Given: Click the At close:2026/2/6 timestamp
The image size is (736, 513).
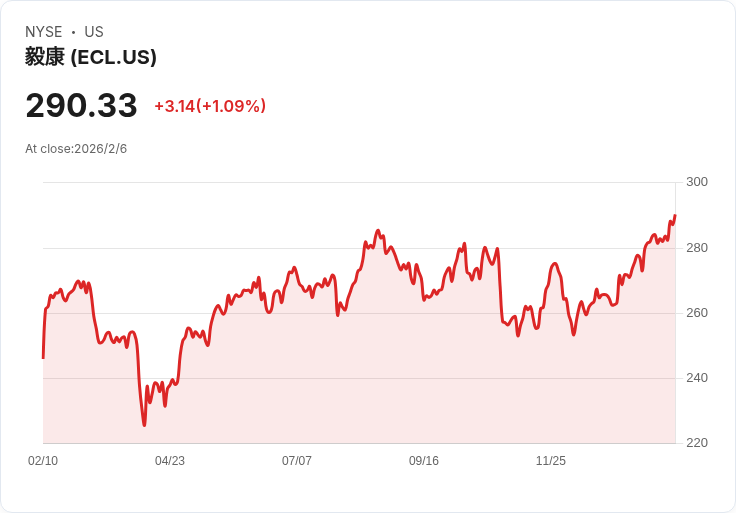Looking at the screenshot, I should [x=76, y=149].
